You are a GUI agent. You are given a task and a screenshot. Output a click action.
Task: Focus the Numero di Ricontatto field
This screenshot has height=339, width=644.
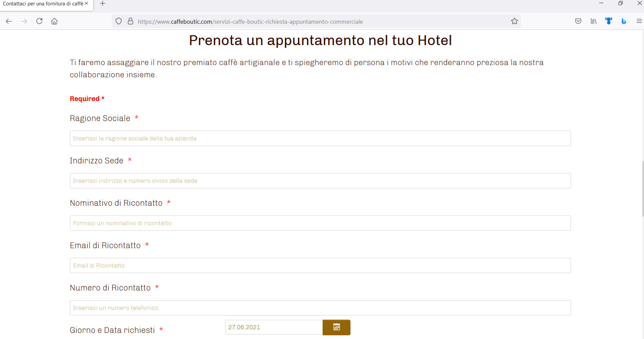320,308
